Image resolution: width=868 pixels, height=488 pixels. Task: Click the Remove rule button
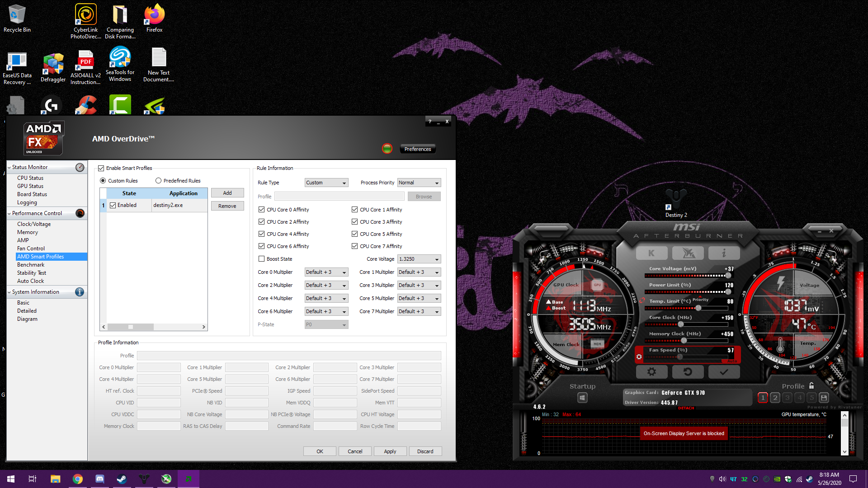(x=227, y=206)
